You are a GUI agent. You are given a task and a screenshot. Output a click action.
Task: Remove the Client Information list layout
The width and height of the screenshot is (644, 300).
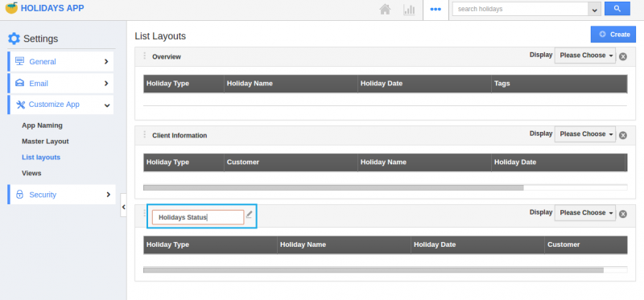click(622, 135)
